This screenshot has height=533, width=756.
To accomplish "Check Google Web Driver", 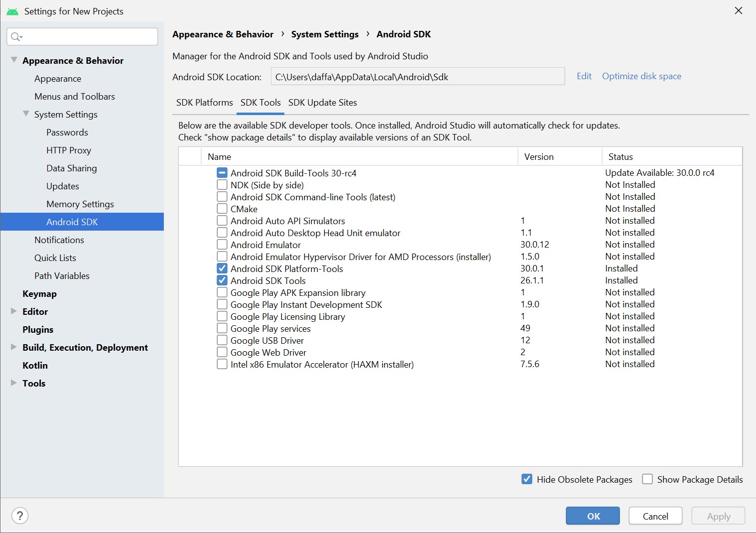I will pyautogui.click(x=222, y=352).
